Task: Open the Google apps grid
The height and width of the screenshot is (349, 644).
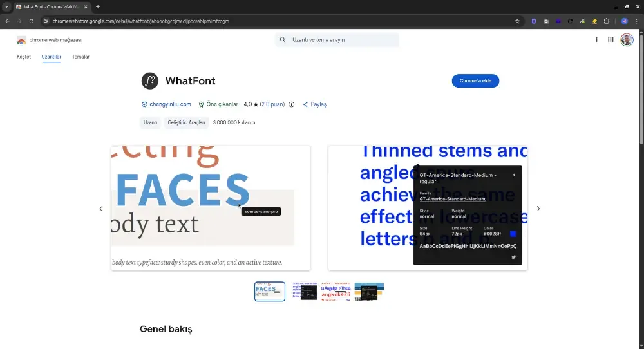Action: click(x=611, y=40)
